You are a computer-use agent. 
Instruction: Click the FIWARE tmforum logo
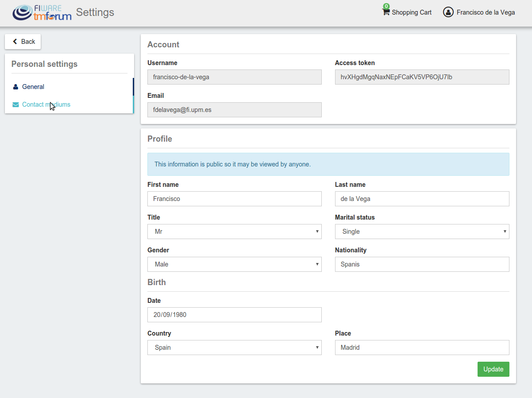42,12
